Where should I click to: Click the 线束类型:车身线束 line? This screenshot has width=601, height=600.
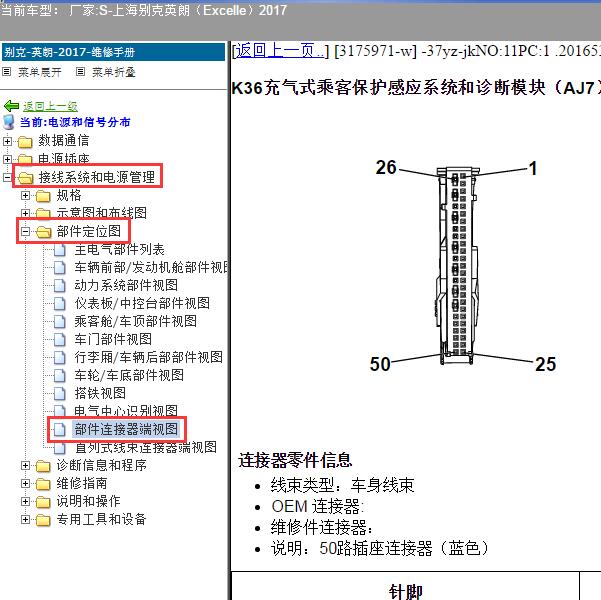[x=342, y=485]
